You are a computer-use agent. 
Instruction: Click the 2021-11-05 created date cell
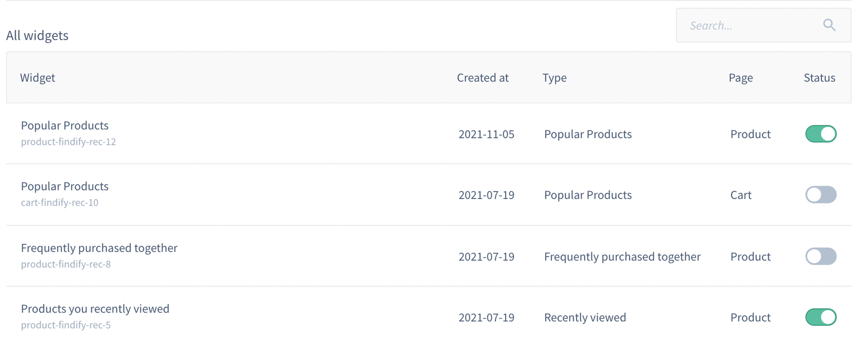486,134
